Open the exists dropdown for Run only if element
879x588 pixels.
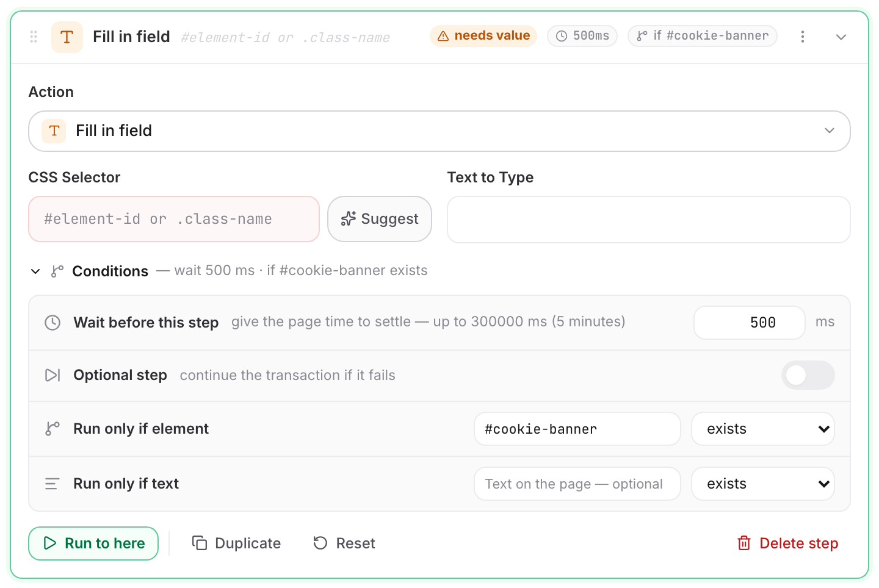tap(763, 429)
